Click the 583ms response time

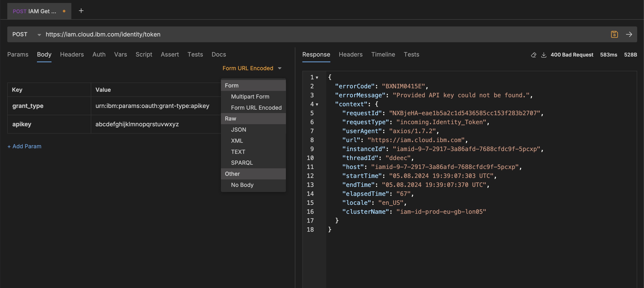(609, 55)
